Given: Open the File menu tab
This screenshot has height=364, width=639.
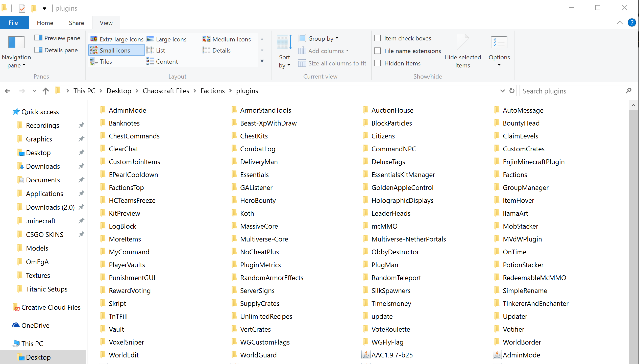Looking at the screenshot, I should point(13,23).
